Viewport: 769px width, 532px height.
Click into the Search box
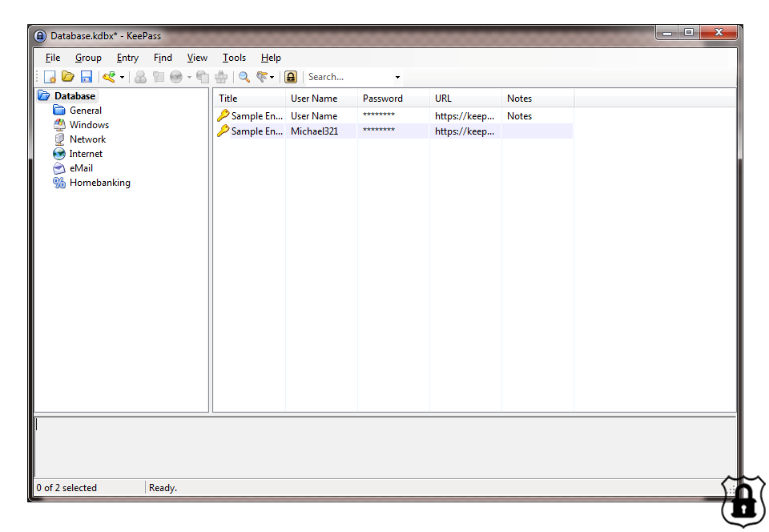348,77
